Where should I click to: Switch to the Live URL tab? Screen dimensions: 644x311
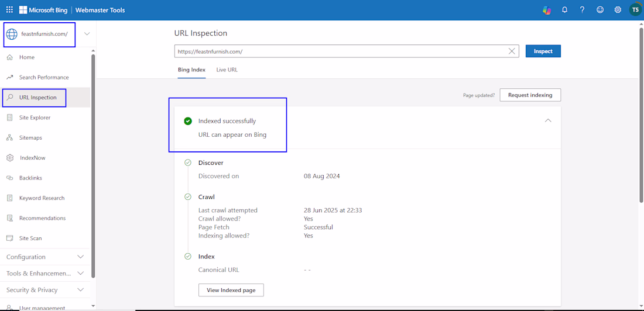(227, 70)
